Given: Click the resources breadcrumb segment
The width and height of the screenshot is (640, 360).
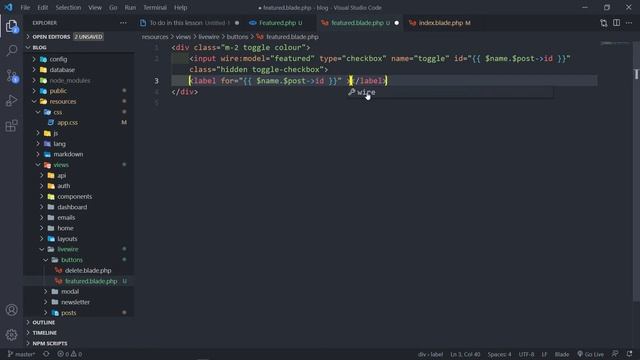Looking at the screenshot, I should (x=155, y=37).
